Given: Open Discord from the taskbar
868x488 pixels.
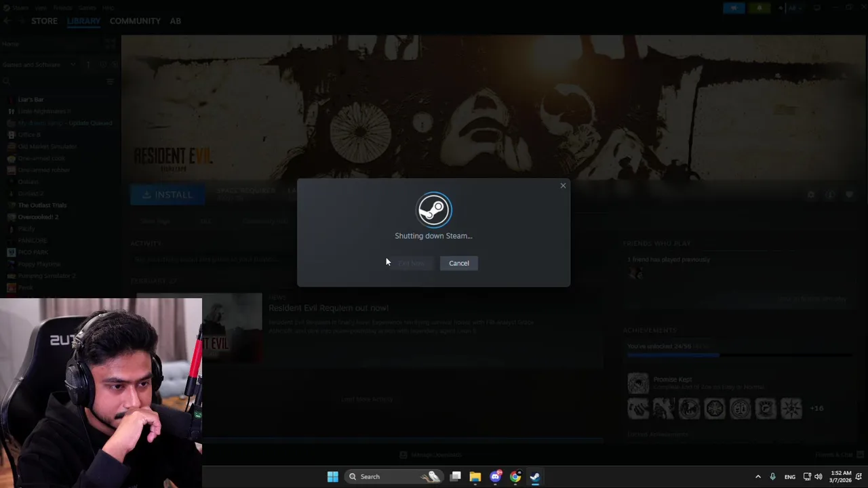Looking at the screenshot, I should point(496,476).
